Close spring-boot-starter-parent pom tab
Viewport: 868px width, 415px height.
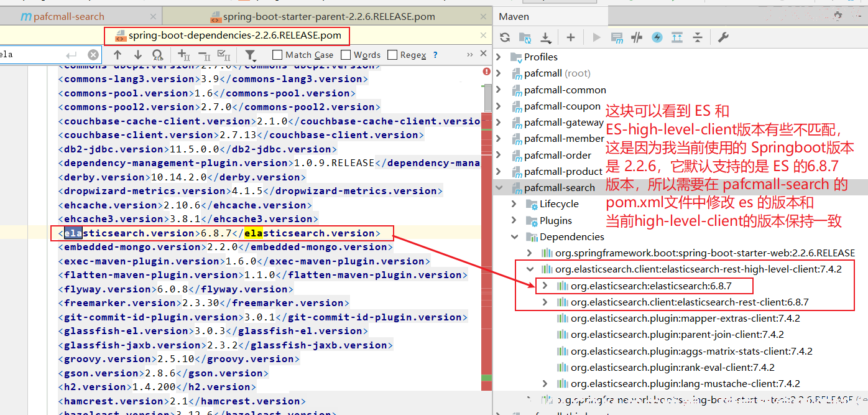(x=484, y=17)
